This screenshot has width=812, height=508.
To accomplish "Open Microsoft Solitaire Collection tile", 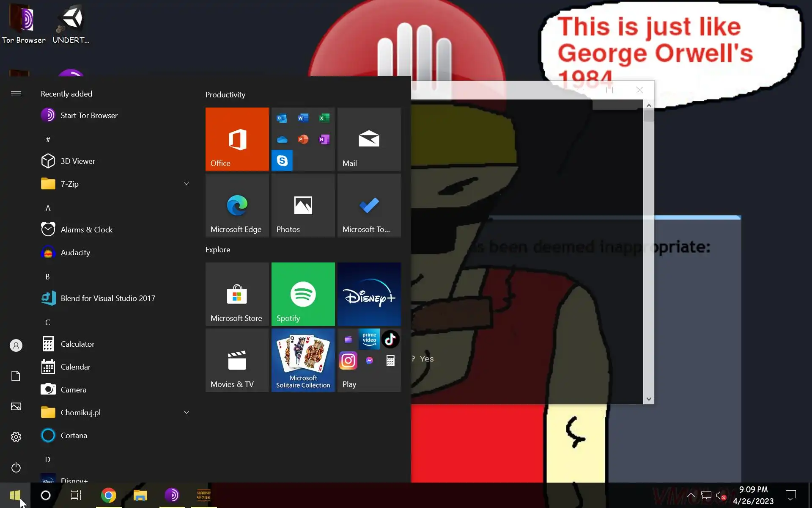I will [x=303, y=360].
